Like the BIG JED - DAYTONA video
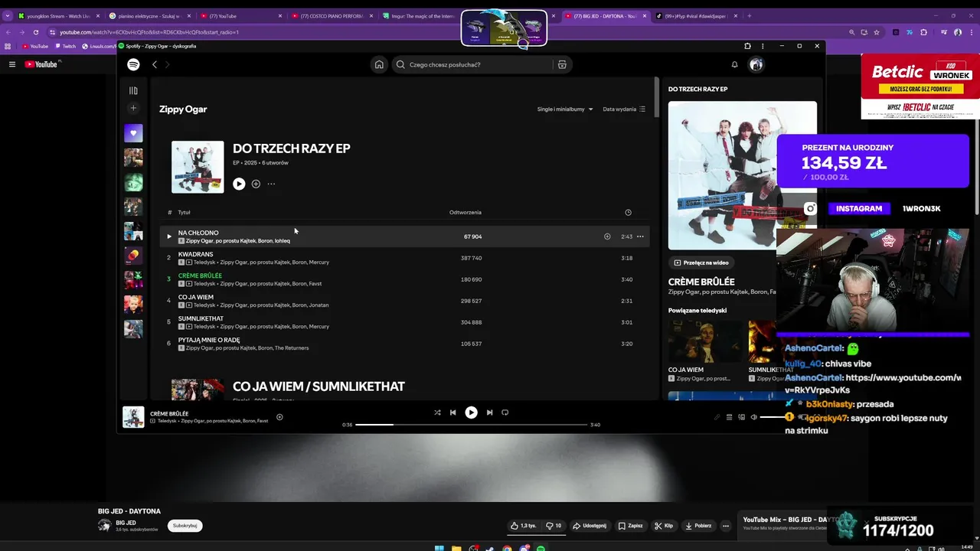 (x=524, y=526)
